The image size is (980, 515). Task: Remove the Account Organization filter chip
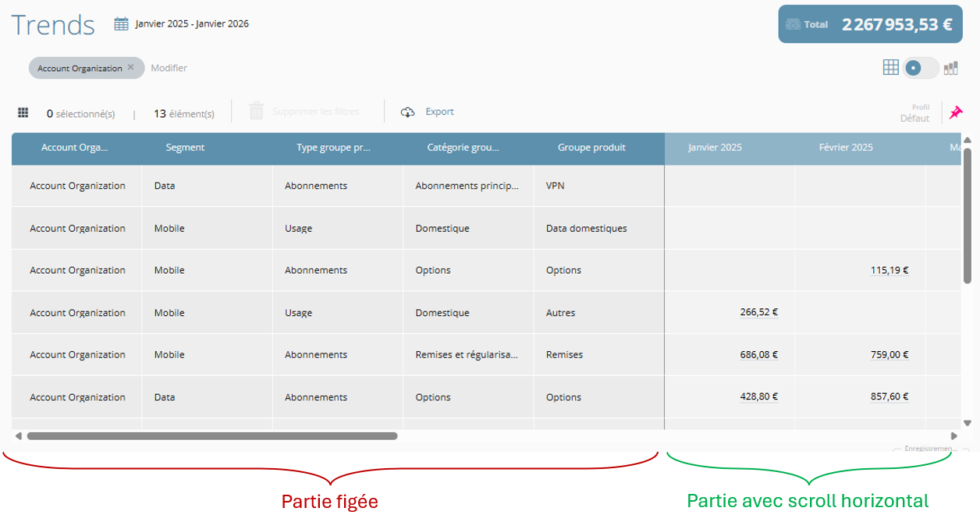[131, 68]
